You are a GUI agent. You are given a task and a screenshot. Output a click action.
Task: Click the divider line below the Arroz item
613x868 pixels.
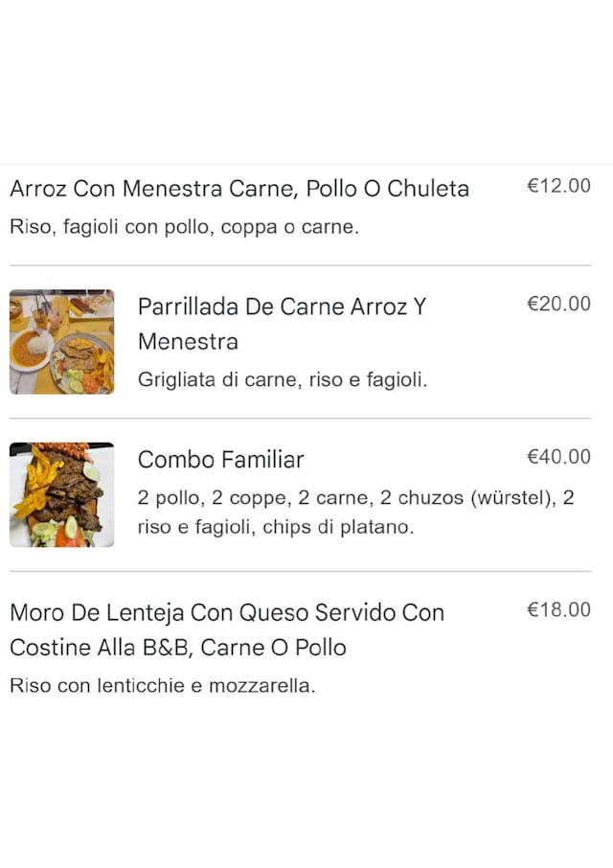pyautogui.click(x=300, y=265)
